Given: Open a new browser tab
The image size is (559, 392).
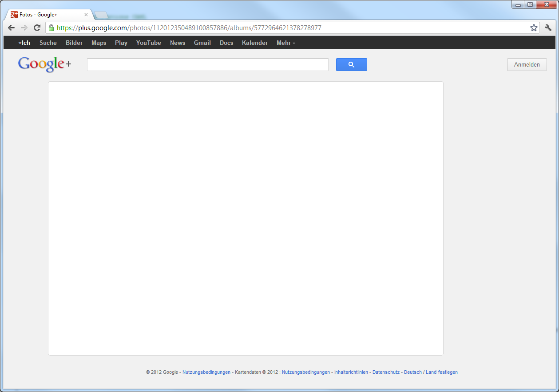Looking at the screenshot, I should coord(101,15).
